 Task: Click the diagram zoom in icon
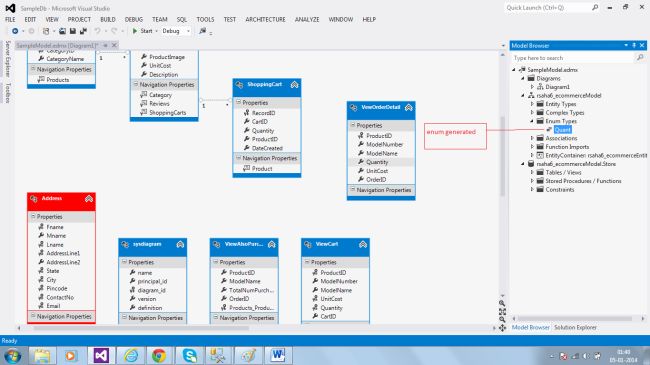click(x=502, y=303)
